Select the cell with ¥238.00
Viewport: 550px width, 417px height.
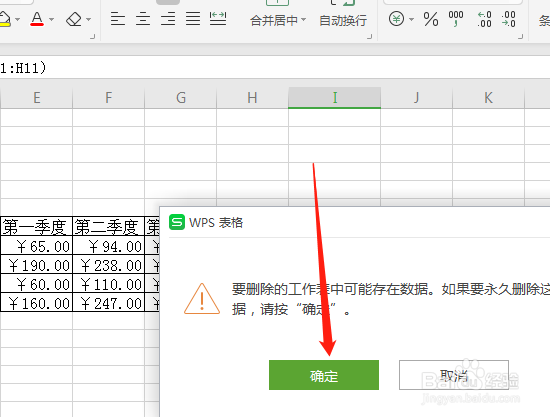pyautogui.click(x=108, y=264)
